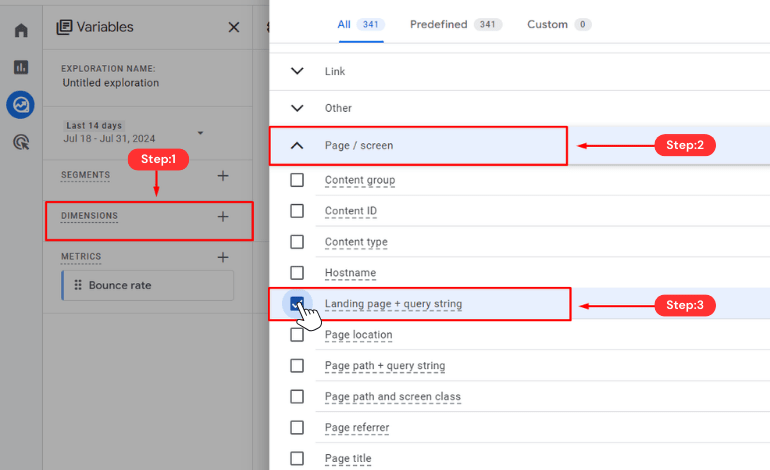Select the Bounce rate metric chip
Screen dimensions: 770x470
[x=147, y=285]
